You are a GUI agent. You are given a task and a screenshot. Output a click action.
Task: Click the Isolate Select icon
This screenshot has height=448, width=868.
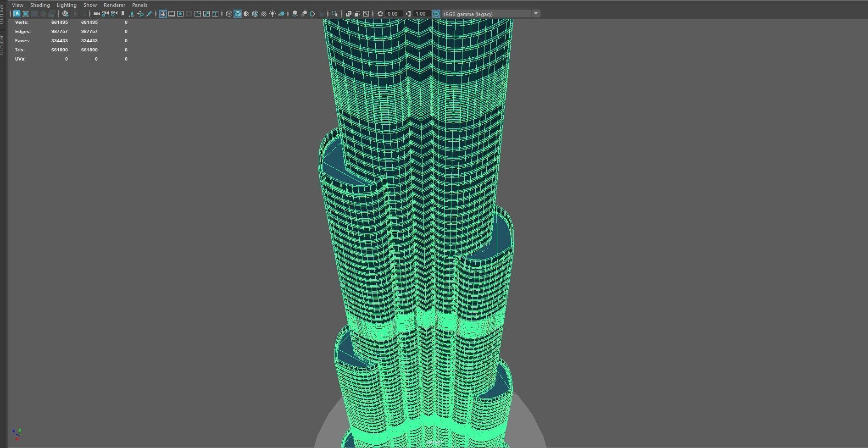click(335, 14)
